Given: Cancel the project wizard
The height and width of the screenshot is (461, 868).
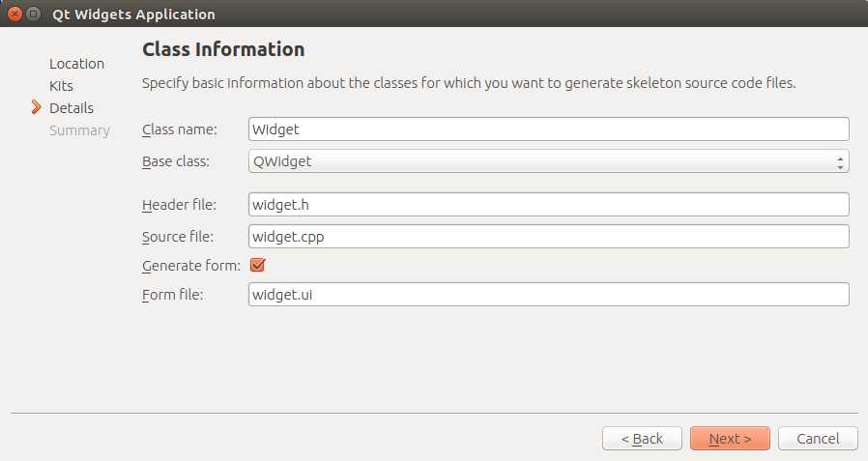Looking at the screenshot, I should coord(818,439).
